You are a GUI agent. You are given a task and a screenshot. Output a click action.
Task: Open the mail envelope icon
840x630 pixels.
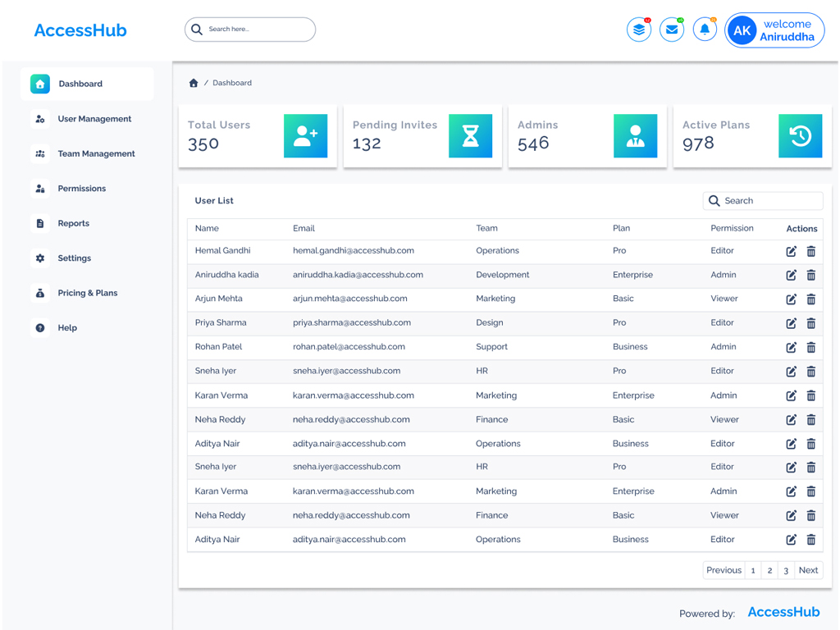click(x=672, y=30)
